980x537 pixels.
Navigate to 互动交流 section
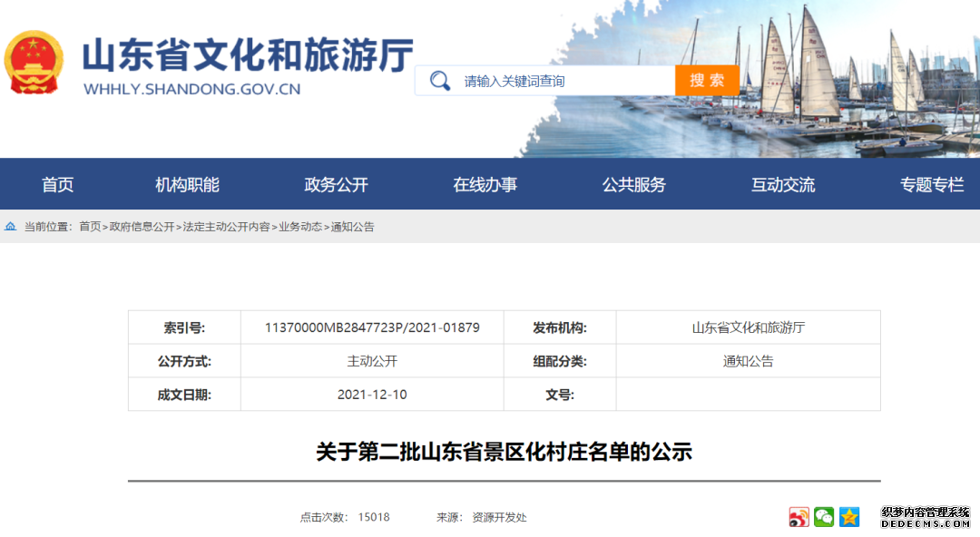[783, 185]
